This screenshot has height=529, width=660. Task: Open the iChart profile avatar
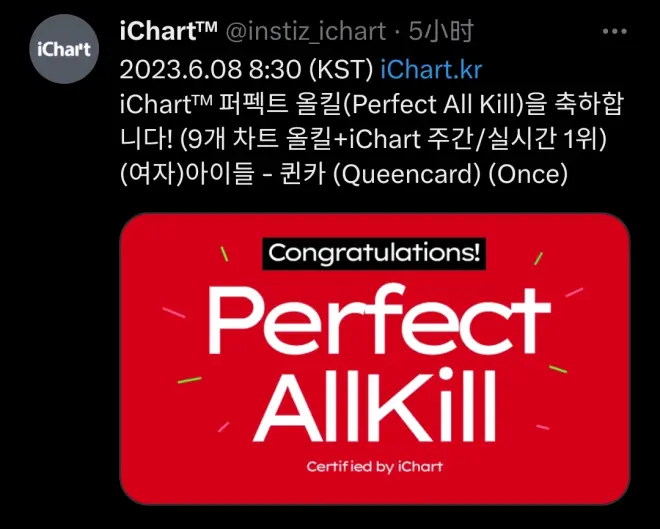click(x=63, y=49)
